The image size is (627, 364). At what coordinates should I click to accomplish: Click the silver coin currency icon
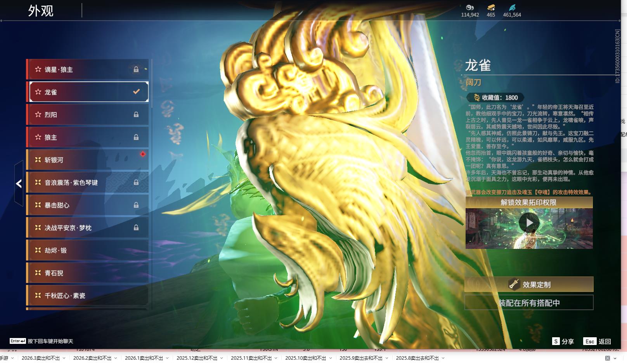point(470,7)
